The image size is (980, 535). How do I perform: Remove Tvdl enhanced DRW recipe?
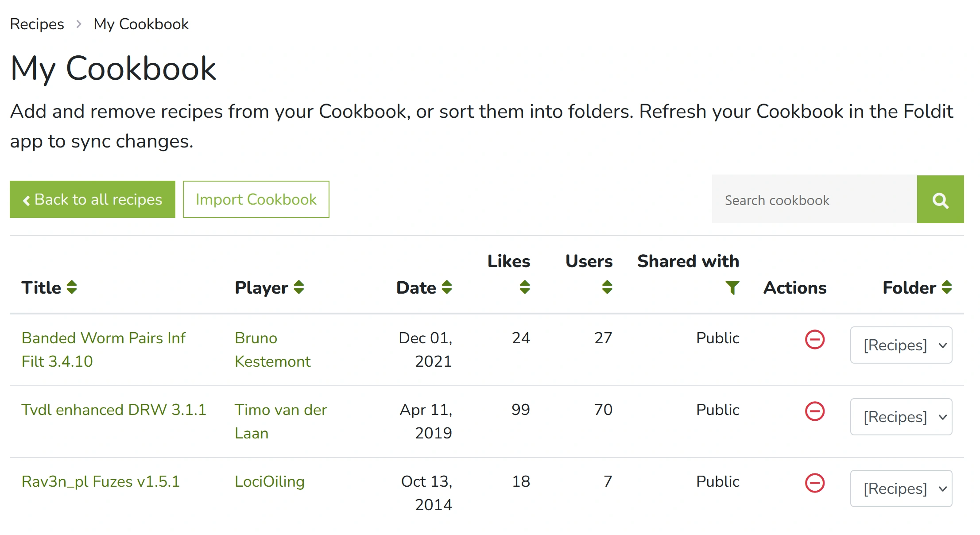pyautogui.click(x=814, y=411)
